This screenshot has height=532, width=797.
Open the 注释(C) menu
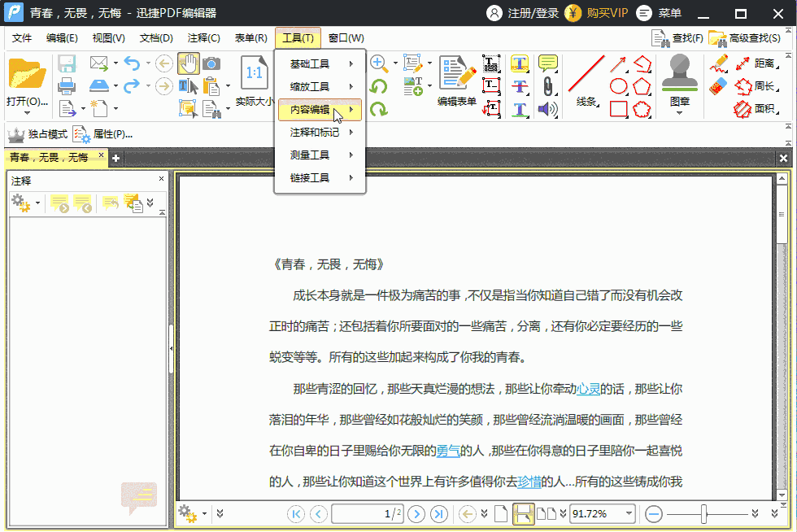tap(203, 38)
